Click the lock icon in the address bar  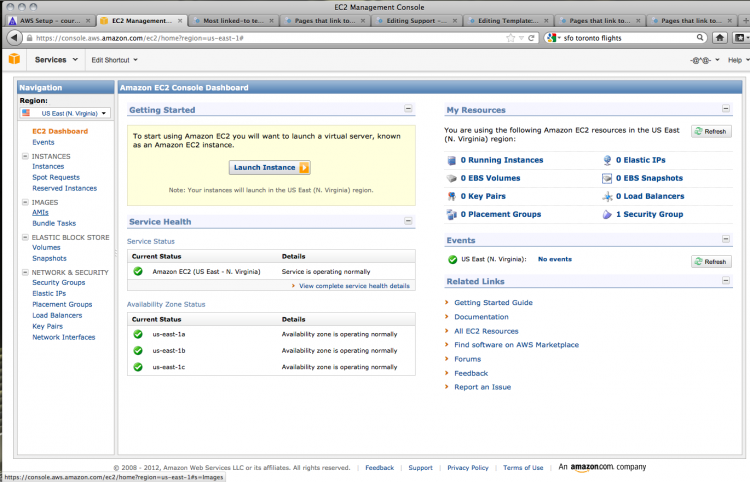click(x=30, y=38)
